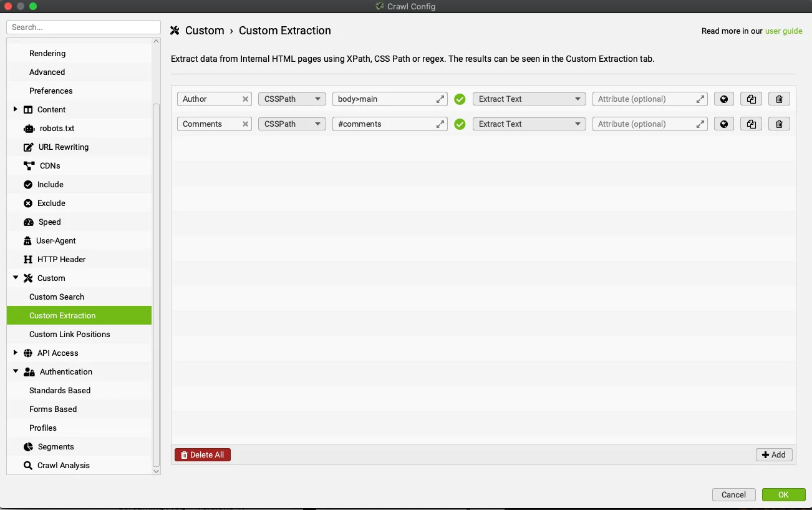Click the Add button

[774, 454]
